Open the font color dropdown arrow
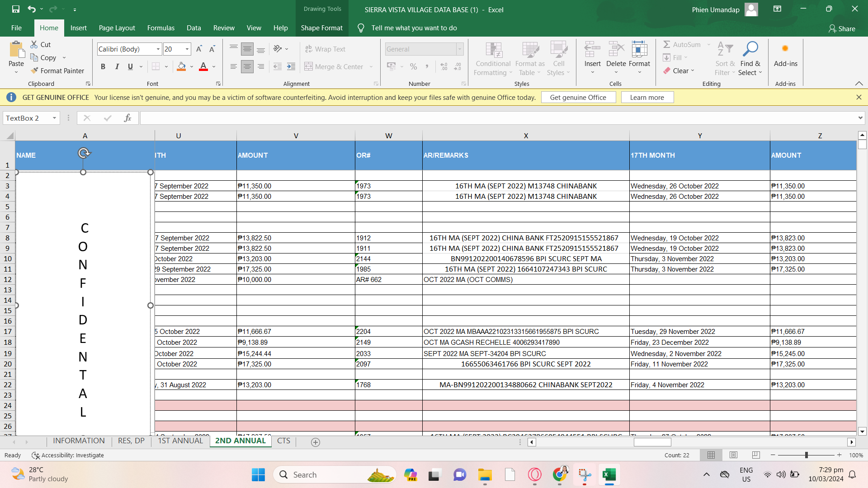This screenshot has height=488, width=868. [x=214, y=66]
